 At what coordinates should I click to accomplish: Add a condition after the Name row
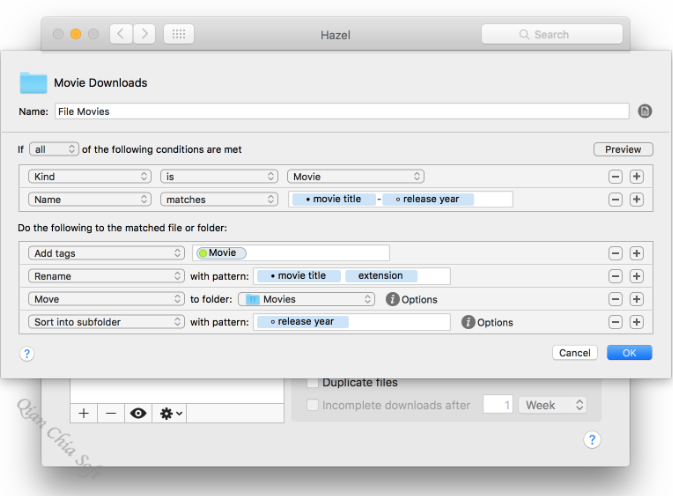click(x=637, y=199)
